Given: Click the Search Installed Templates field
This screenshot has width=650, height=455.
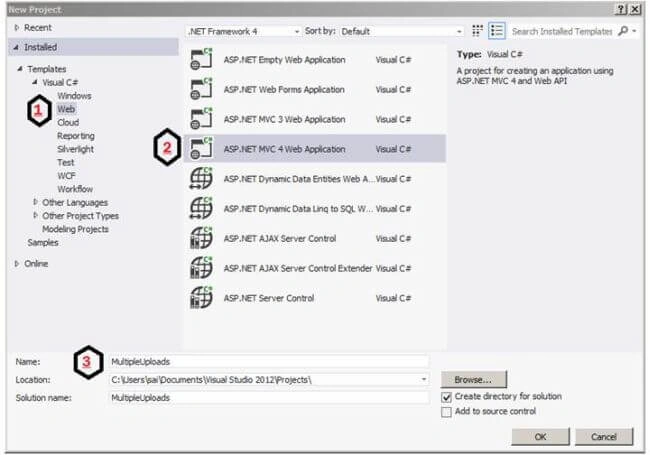Looking at the screenshot, I should 562,31.
